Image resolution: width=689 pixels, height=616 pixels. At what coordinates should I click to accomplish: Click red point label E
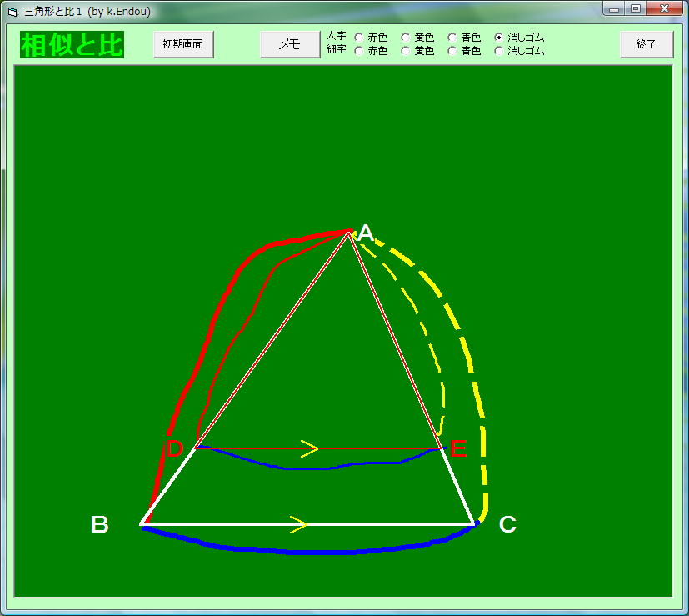[458, 449]
